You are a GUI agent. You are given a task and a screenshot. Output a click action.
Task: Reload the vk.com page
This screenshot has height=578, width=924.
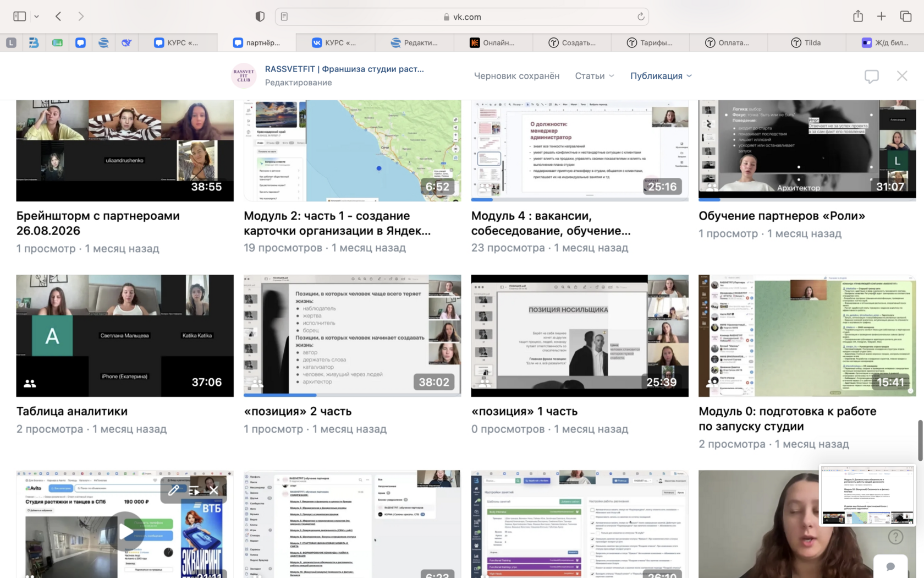coord(641,17)
